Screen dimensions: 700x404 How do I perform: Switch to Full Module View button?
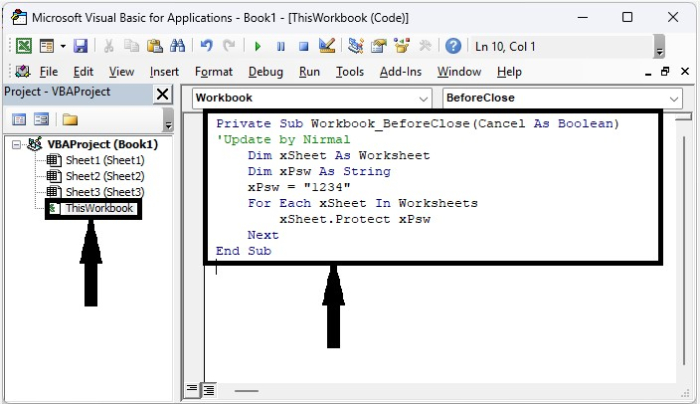pyautogui.click(x=209, y=390)
